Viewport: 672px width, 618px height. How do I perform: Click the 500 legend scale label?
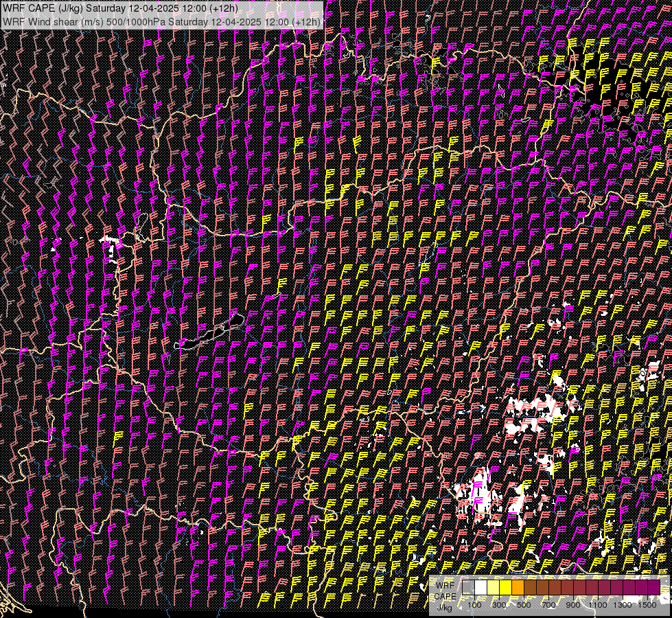pyautogui.click(x=524, y=605)
